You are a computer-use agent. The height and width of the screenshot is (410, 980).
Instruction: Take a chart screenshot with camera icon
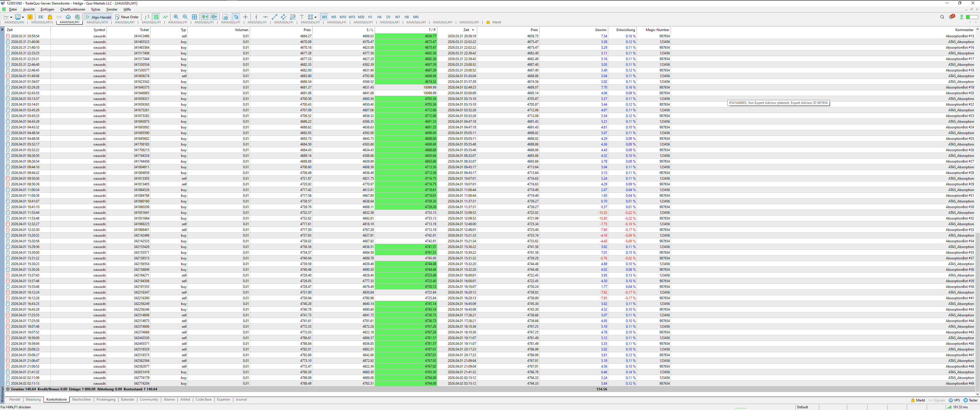tap(226, 17)
